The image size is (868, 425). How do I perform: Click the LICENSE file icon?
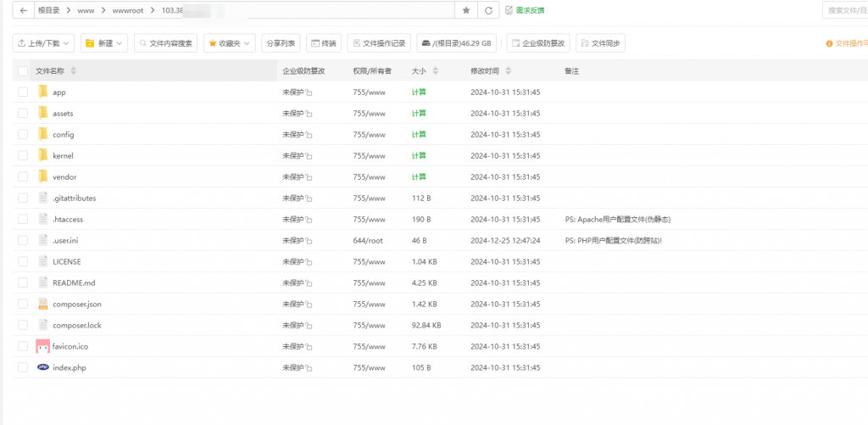pyautogui.click(x=43, y=261)
